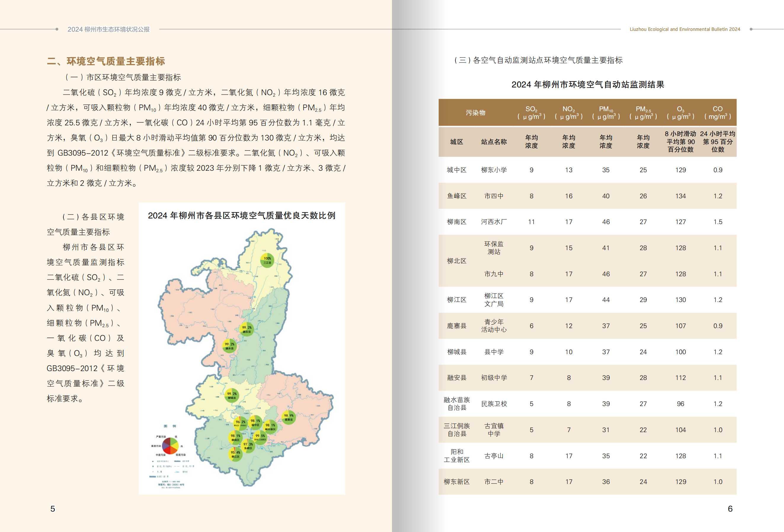The width and height of the screenshot is (784, 532).
Task: Click the English header Liuzhou Ecological and Environmental Bulletin 2024
Action: pyautogui.click(x=685, y=29)
